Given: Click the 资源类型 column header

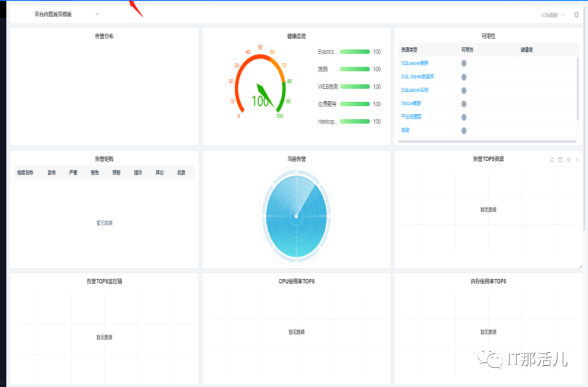Looking at the screenshot, I should pos(409,49).
